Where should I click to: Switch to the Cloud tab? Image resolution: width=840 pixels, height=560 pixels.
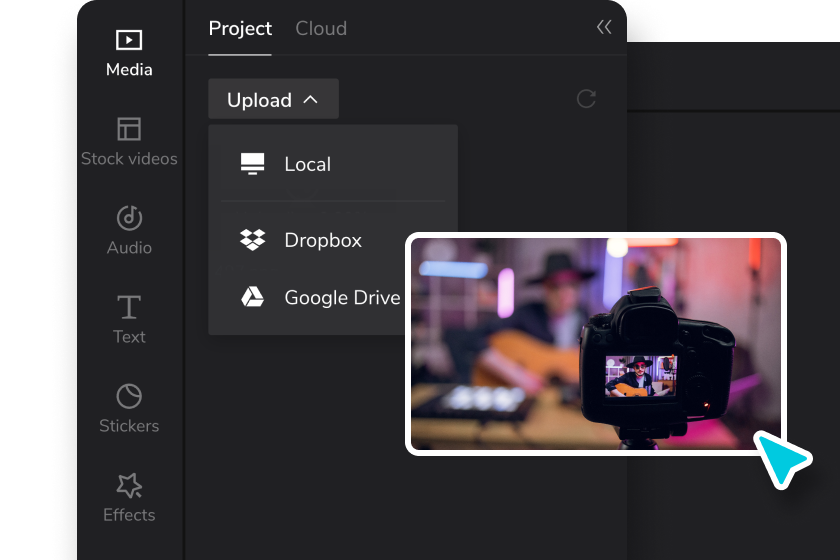point(321,28)
